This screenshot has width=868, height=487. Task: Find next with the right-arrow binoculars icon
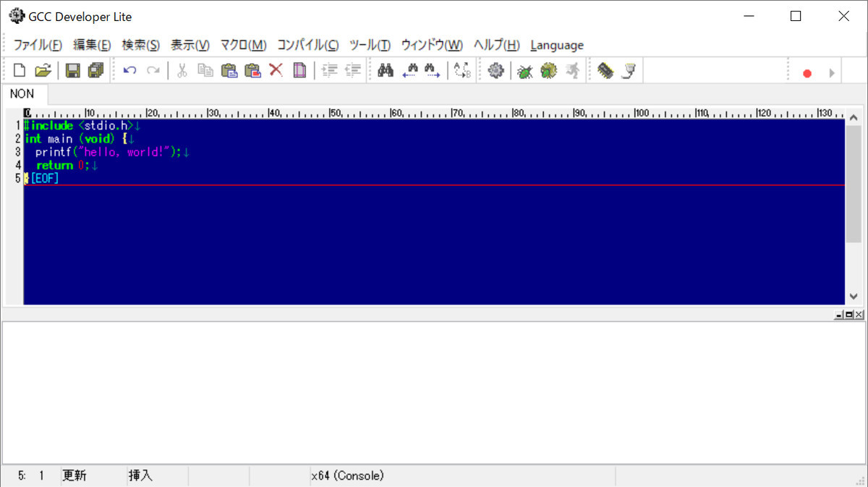[433, 71]
